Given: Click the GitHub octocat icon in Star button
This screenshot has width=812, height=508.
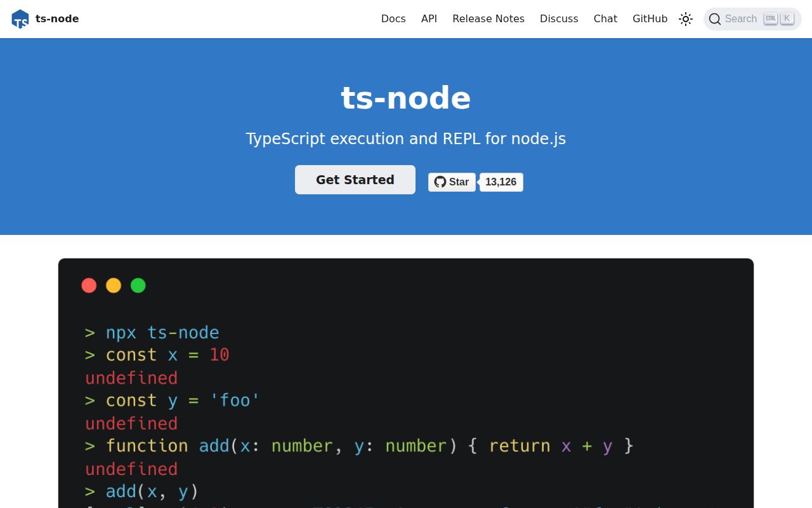Looking at the screenshot, I should click(x=440, y=182).
